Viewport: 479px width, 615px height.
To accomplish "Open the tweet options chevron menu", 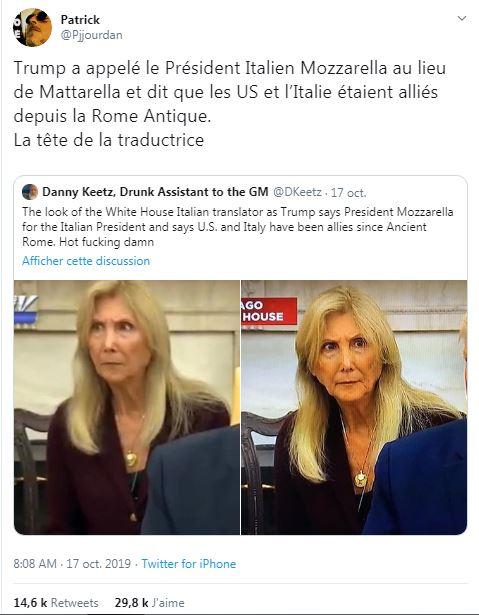I will [462, 18].
